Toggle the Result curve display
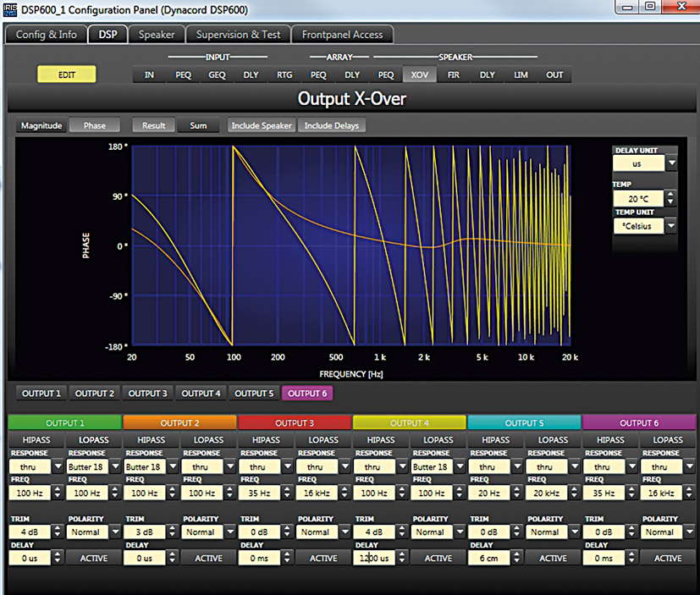This screenshot has width=700, height=595. [x=153, y=125]
